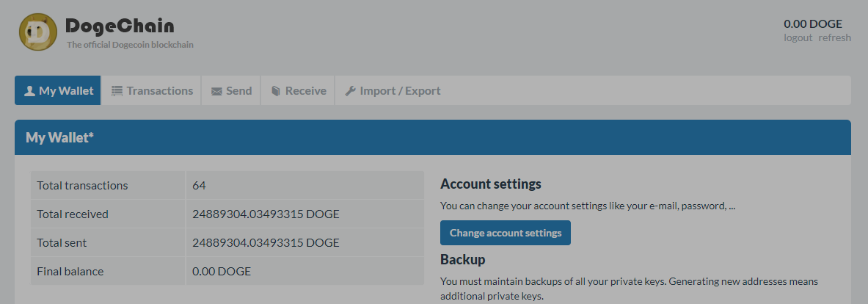This screenshot has width=868, height=304.
Task: Click the Total transactions value 64
Action: point(200,186)
